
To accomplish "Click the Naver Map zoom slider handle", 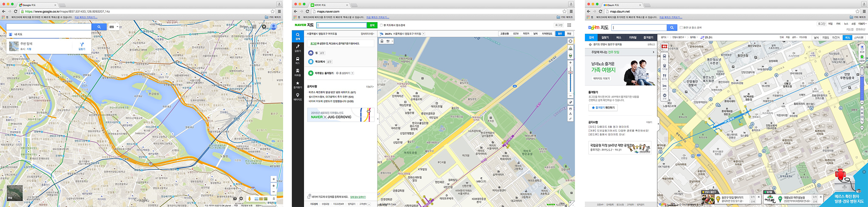I will (570, 72).
